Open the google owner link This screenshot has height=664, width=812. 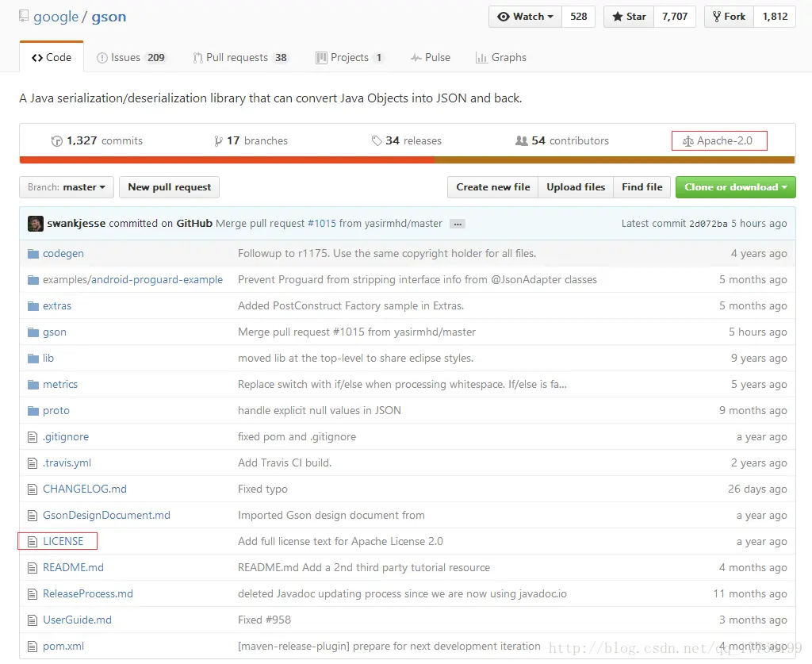pos(56,17)
